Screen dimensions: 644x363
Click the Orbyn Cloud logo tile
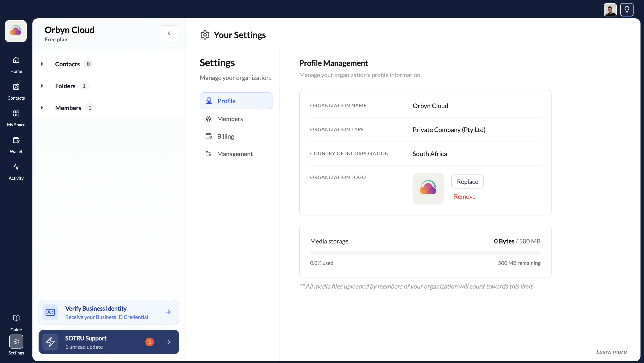(x=16, y=31)
